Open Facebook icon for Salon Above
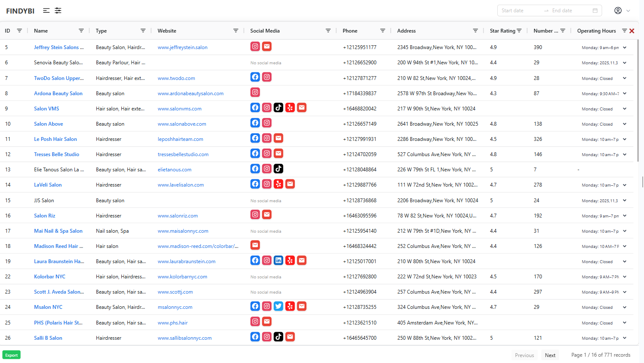 [x=255, y=123]
